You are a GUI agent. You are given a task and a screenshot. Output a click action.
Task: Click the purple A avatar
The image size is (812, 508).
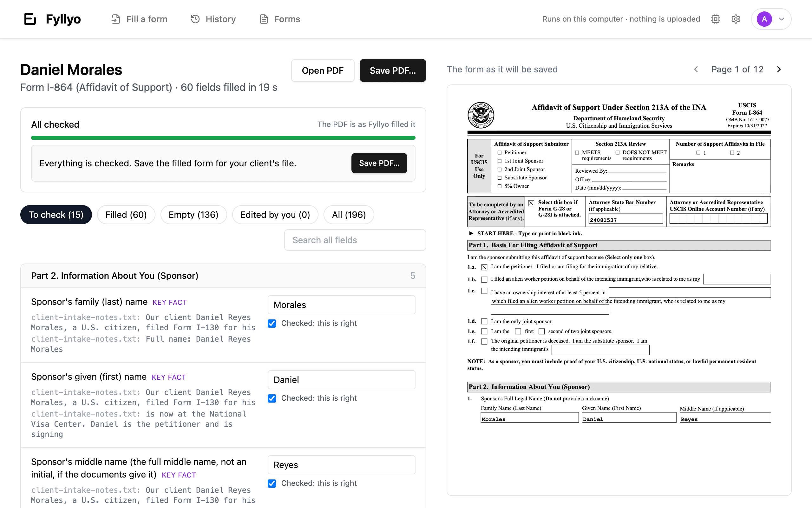click(x=764, y=19)
